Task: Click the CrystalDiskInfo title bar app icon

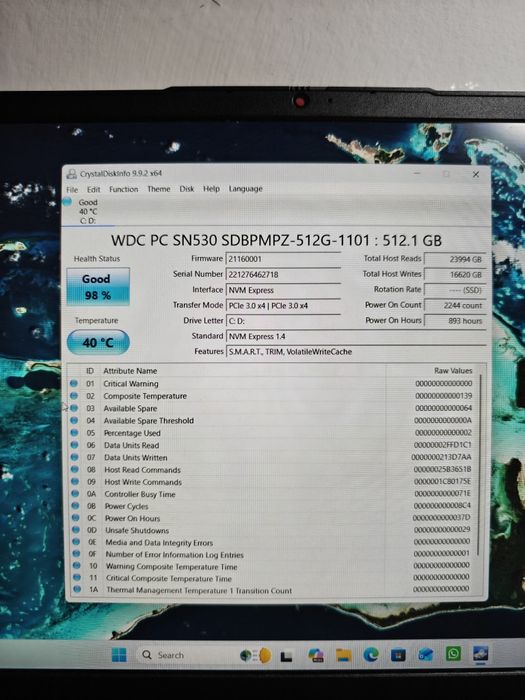Action: tap(71, 174)
